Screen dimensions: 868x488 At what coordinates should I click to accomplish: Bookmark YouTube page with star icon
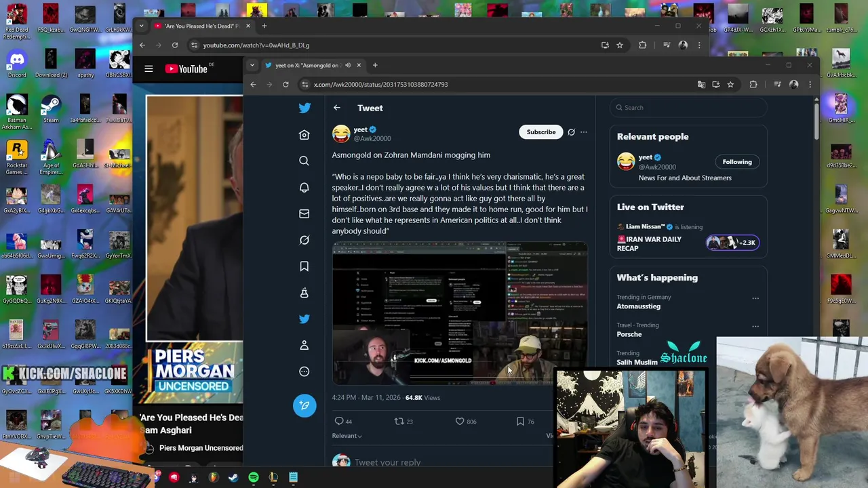pos(619,45)
